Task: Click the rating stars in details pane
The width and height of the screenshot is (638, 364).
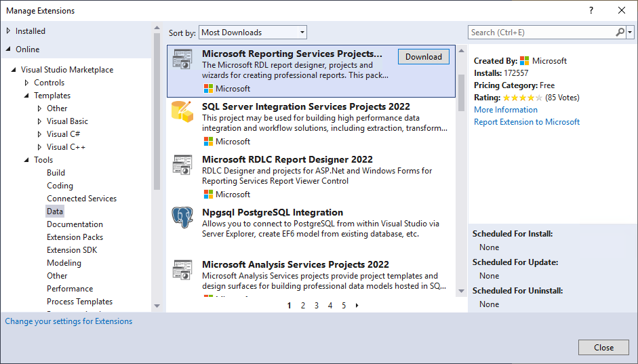Action: (523, 98)
